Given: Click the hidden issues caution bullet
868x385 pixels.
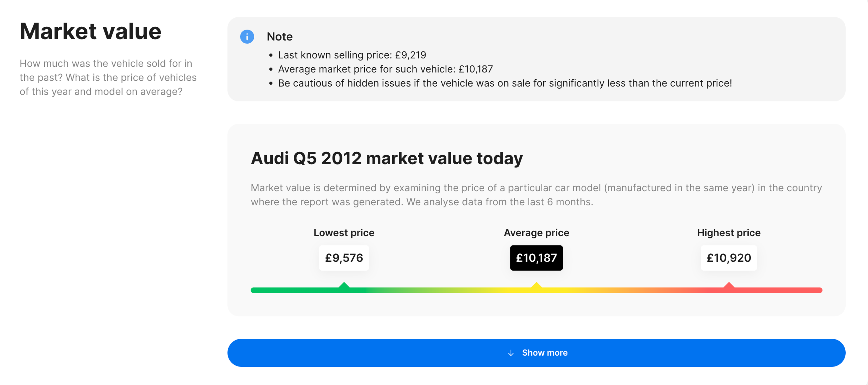Looking at the screenshot, I should (x=505, y=83).
